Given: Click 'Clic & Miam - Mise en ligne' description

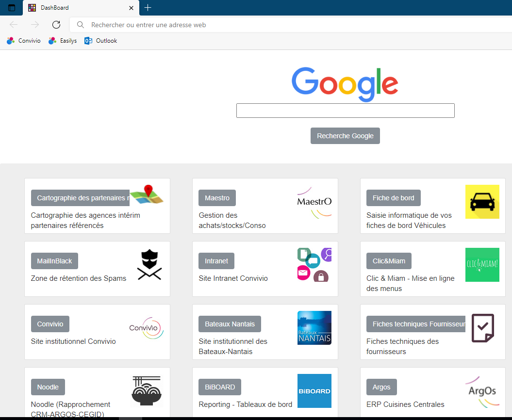Looking at the screenshot, I should 410,283.
